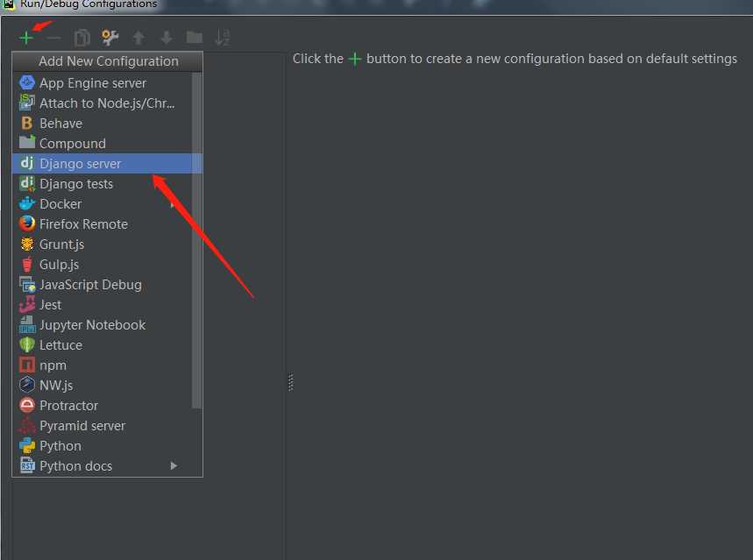Choose Attach to Node.js/Chr... entry
This screenshot has width=753, height=560.
tap(103, 103)
